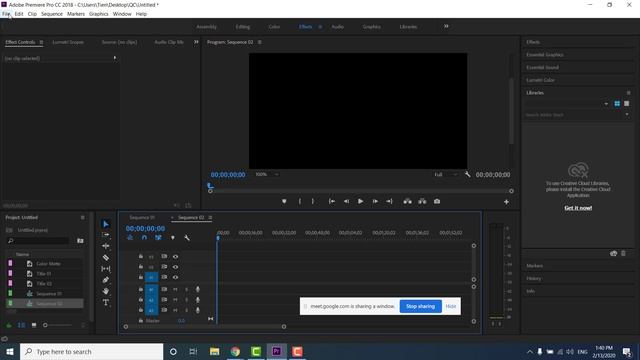Select the Selection tool arrow
The width and height of the screenshot is (640, 360).
coord(106,224)
